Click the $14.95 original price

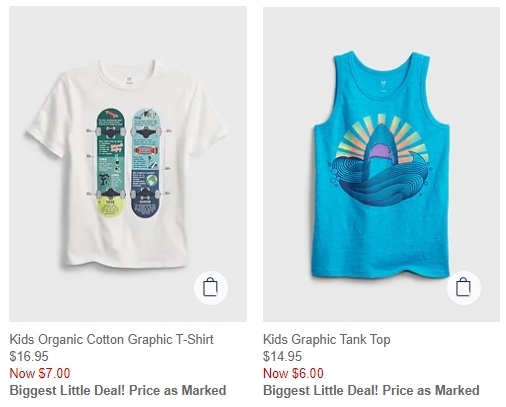click(282, 356)
